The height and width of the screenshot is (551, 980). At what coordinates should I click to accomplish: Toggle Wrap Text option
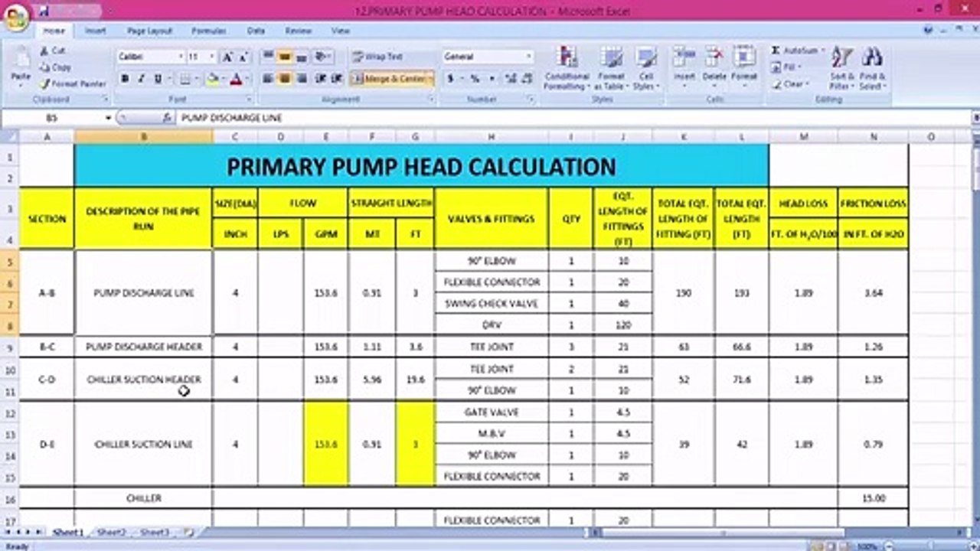[x=377, y=57]
